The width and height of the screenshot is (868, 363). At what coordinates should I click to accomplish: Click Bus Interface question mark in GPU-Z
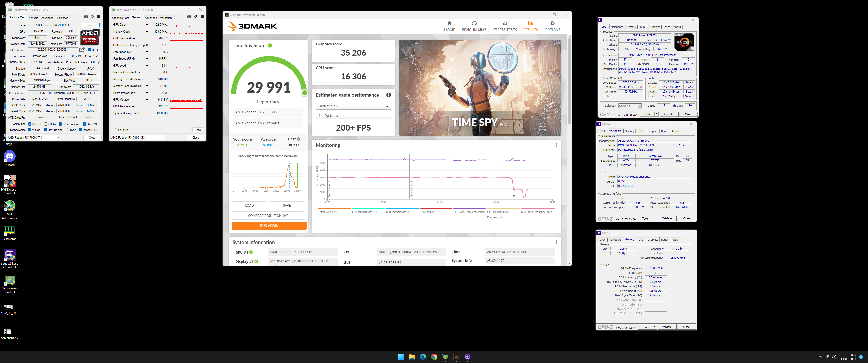98,62
